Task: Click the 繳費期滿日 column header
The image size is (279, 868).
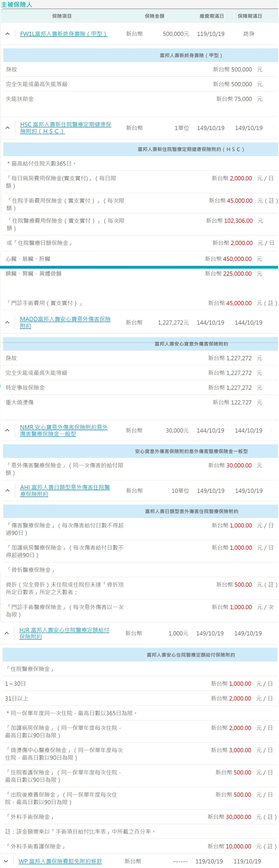Action: click(x=211, y=16)
